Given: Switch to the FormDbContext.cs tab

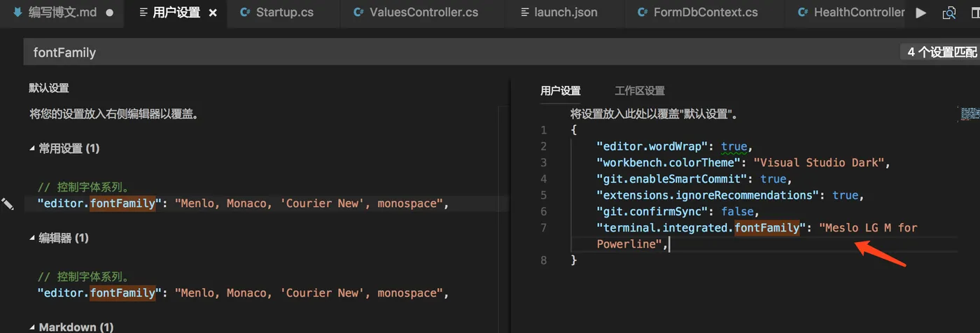Looking at the screenshot, I should [705, 13].
